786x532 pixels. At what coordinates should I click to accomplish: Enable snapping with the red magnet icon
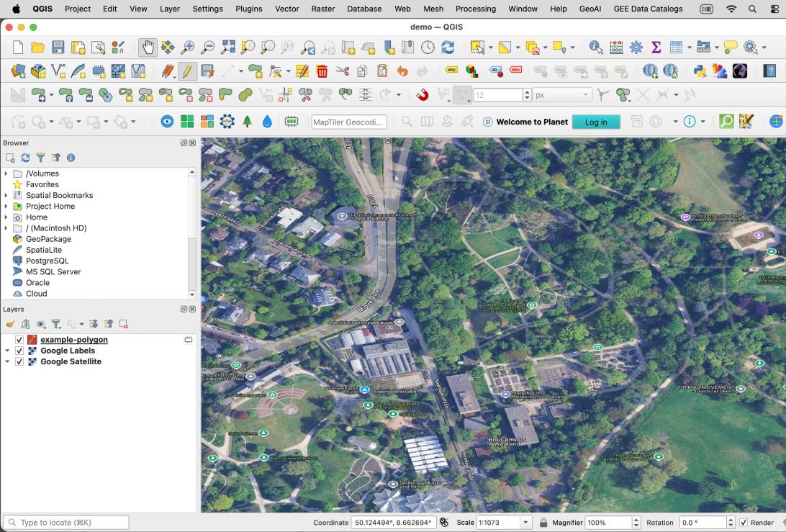(x=422, y=95)
